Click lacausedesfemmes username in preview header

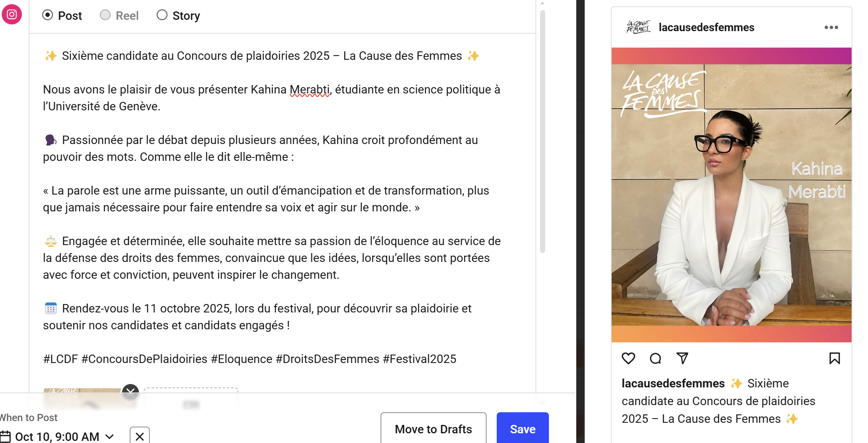click(706, 27)
